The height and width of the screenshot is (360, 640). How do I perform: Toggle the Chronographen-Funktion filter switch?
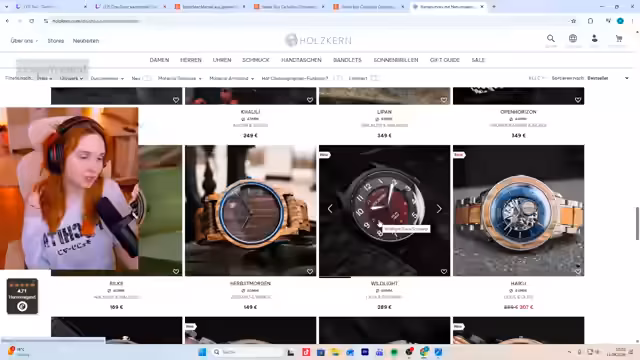[337, 78]
